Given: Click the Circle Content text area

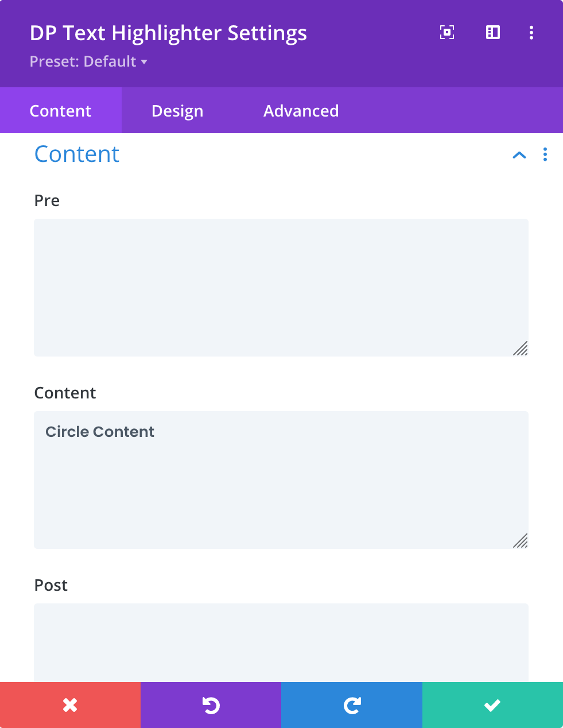Looking at the screenshot, I should (x=281, y=480).
